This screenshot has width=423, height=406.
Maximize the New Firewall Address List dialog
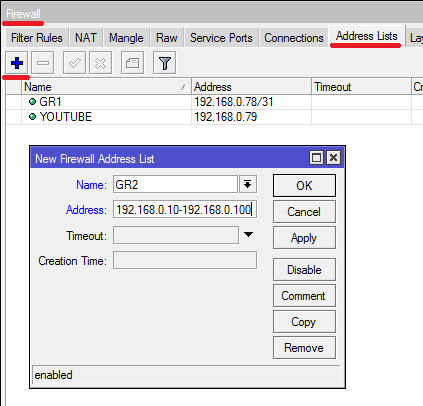coord(316,157)
